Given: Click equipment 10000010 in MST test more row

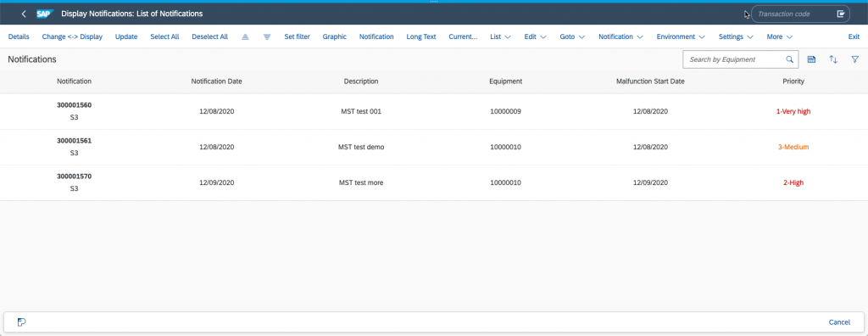Looking at the screenshot, I should [x=505, y=182].
